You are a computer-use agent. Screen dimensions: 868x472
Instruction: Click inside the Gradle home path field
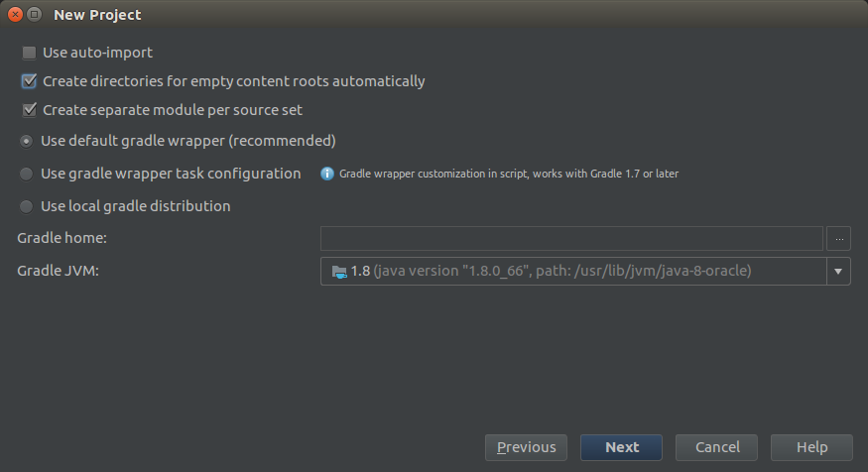tap(571, 239)
